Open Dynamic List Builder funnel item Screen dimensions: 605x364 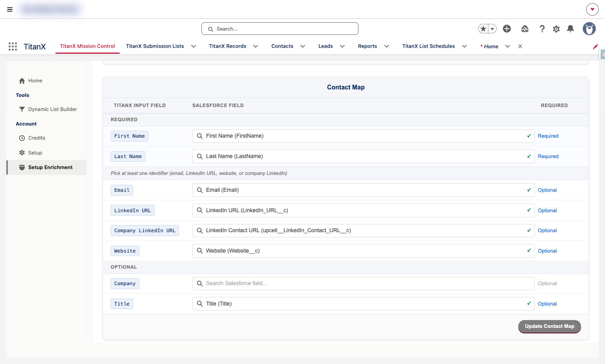pyautogui.click(x=48, y=109)
